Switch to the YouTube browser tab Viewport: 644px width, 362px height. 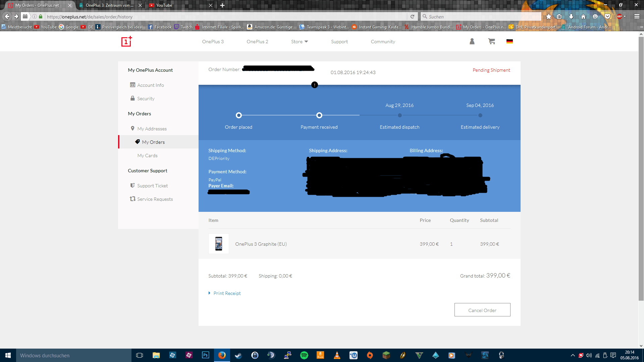180,5
